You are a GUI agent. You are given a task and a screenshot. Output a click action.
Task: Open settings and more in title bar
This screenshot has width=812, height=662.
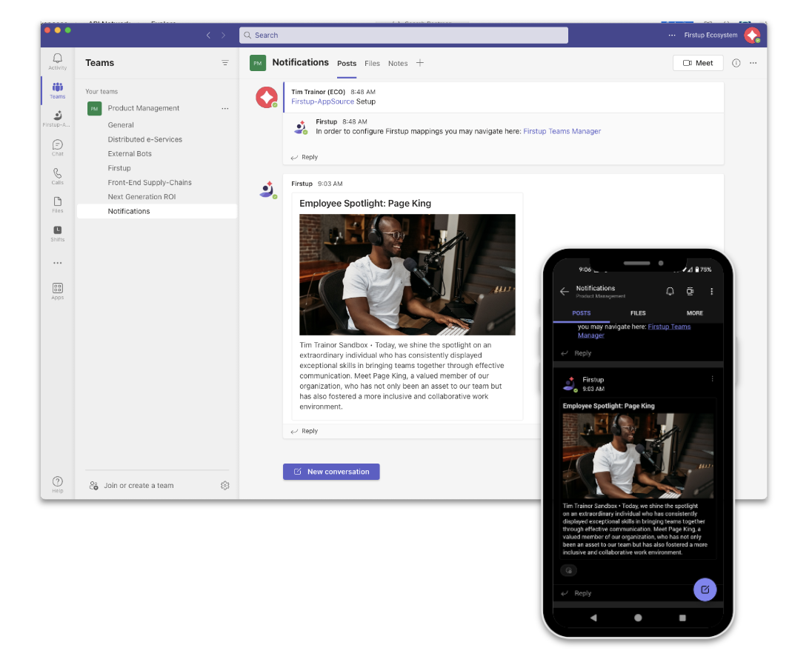[x=672, y=36]
